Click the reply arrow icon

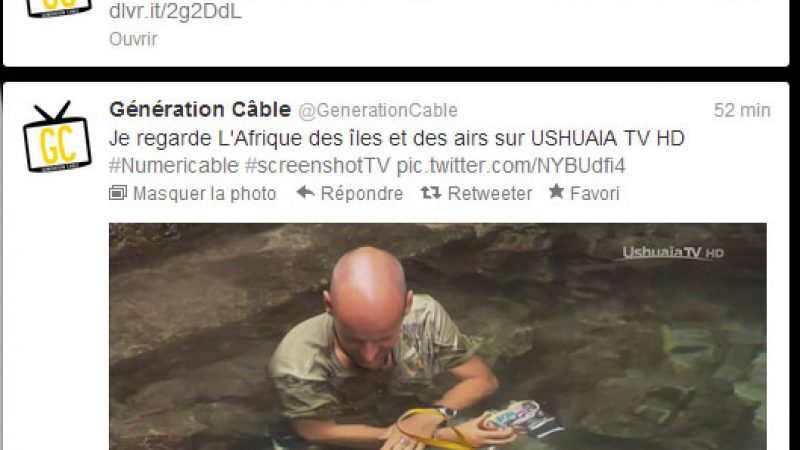[305, 192]
